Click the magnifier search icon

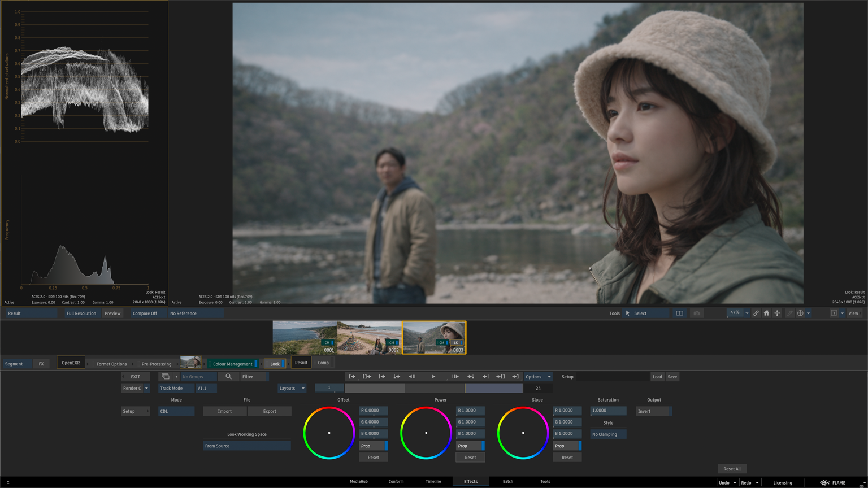[228, 377]
